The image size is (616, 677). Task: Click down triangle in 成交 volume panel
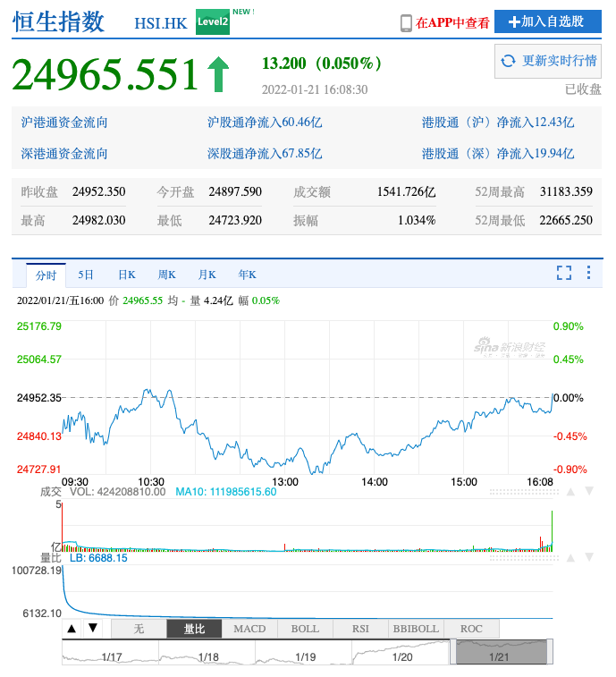(x=589, y=491)
